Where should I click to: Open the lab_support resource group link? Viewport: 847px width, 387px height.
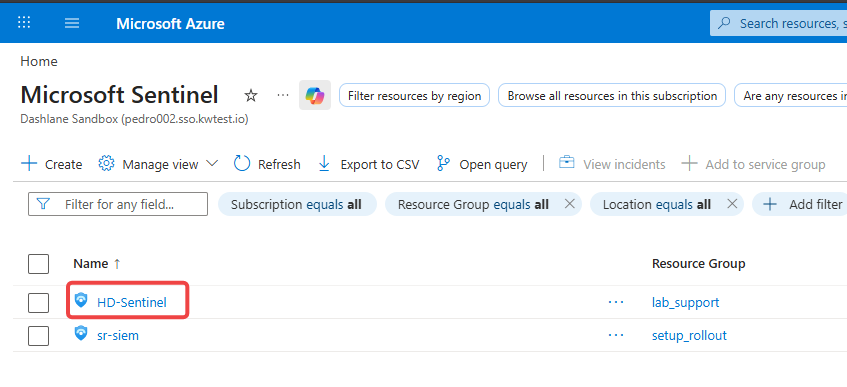[x=685, y=303]
